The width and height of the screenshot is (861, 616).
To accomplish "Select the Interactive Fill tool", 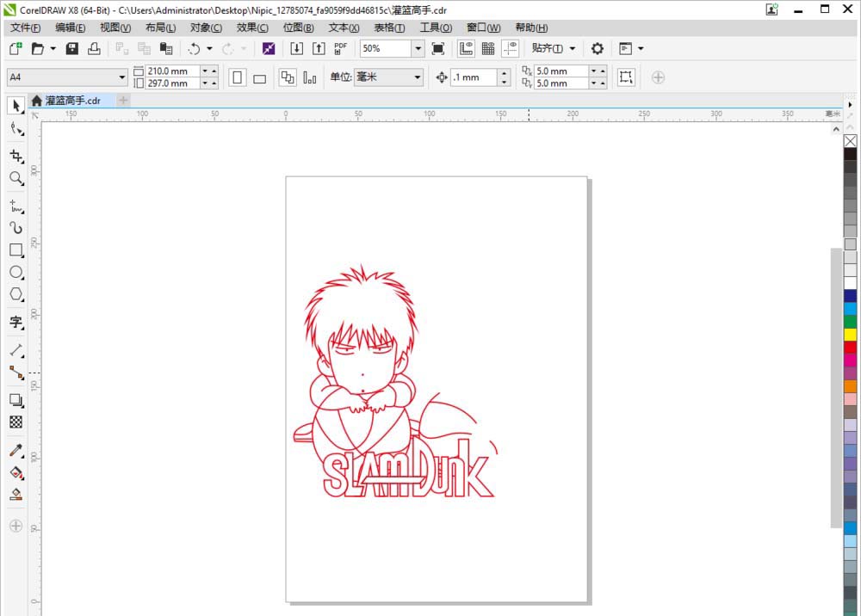I will tap(15, 472).
